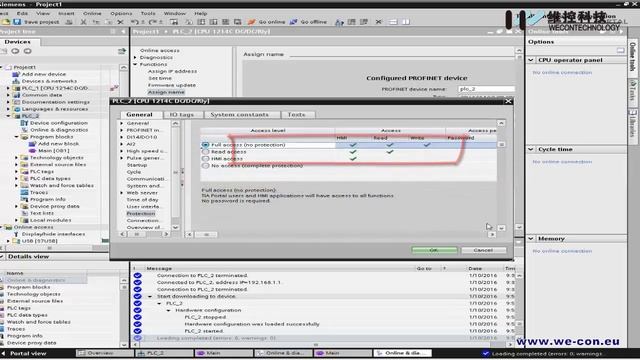The height and width of the screenshot is (360, 640).
Task: Expand the Web server dialog tree node
Action: [x=122, y=193]
